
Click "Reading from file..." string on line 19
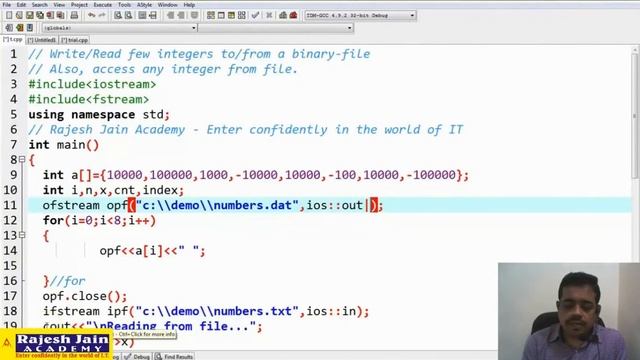[x=178, y=326]
